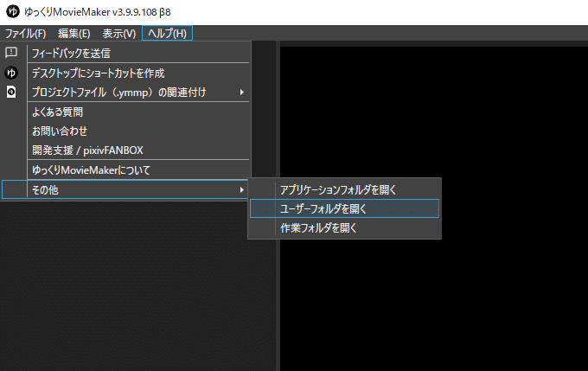Click the project file icon beside .ymmp entry
Viewport: 588px width, 371px height.
tap(11, 92)
